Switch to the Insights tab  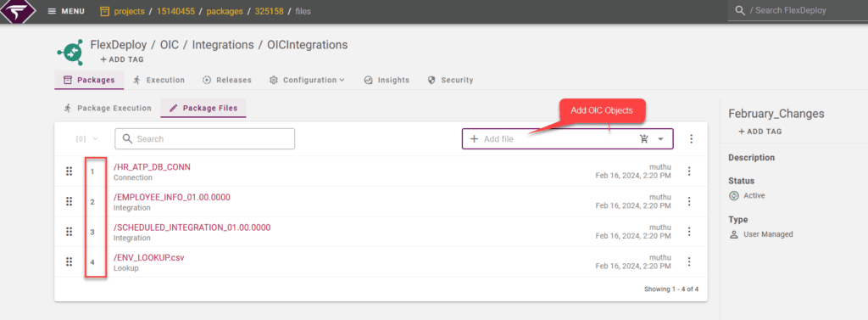[387, 80]
